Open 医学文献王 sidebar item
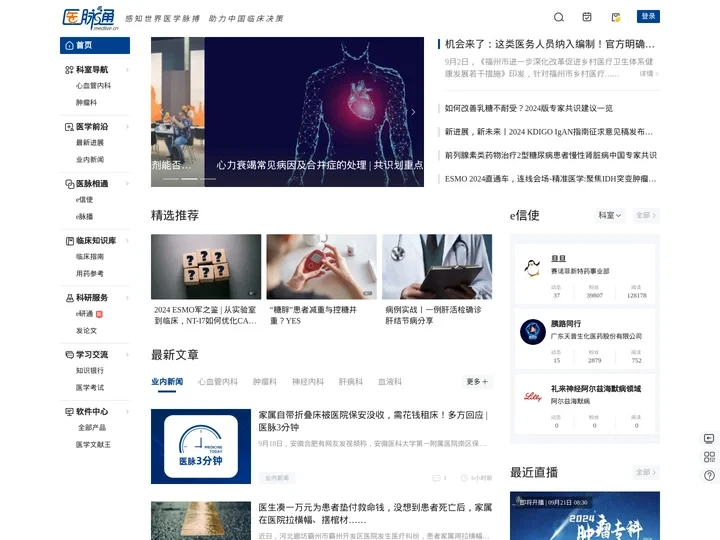 (93, 444)
